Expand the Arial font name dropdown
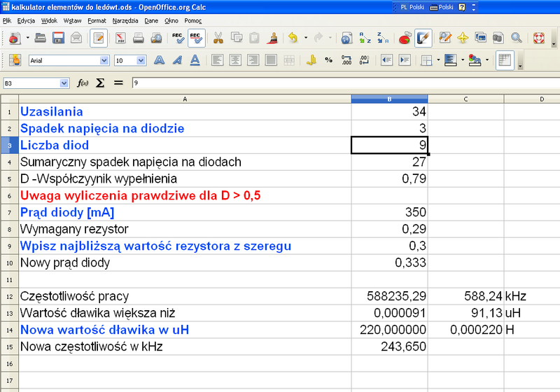560x392 pixels. [104, 61]
